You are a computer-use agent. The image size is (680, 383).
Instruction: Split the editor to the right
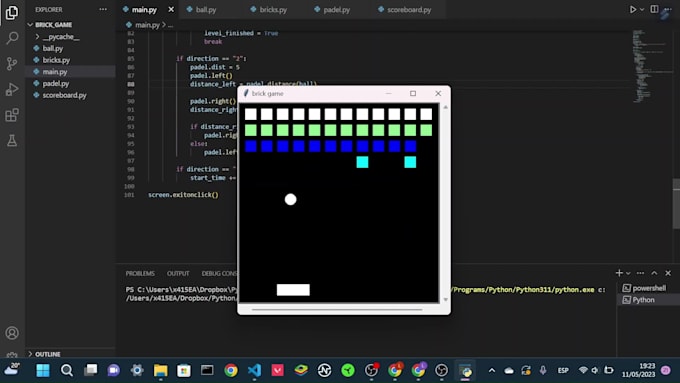654,9
